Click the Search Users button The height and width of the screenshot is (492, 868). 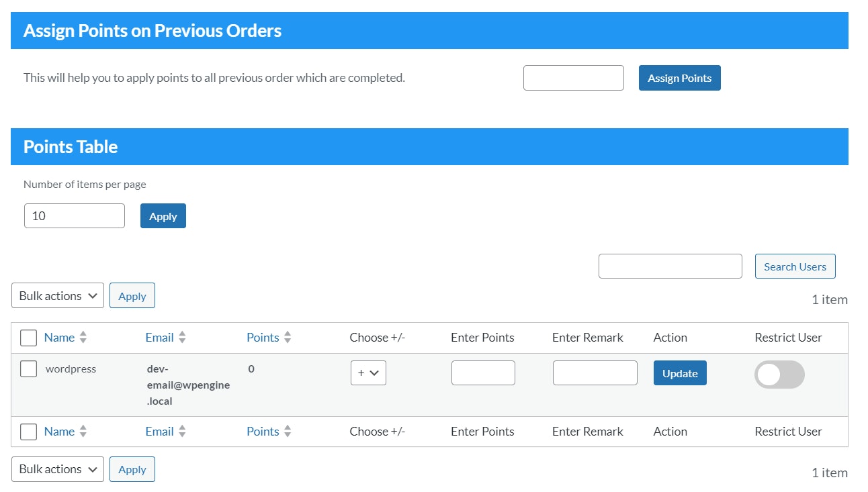tap(795, 266)
